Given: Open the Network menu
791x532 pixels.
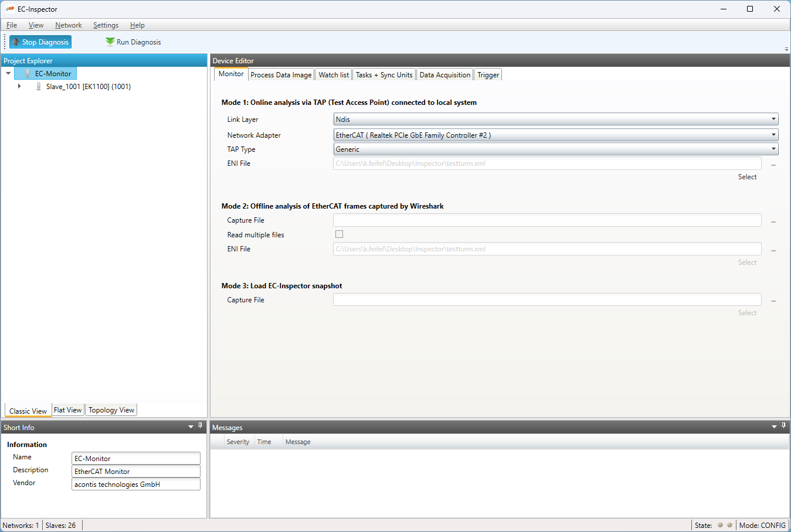Looking at the screenshot, I should pos(68,25).
